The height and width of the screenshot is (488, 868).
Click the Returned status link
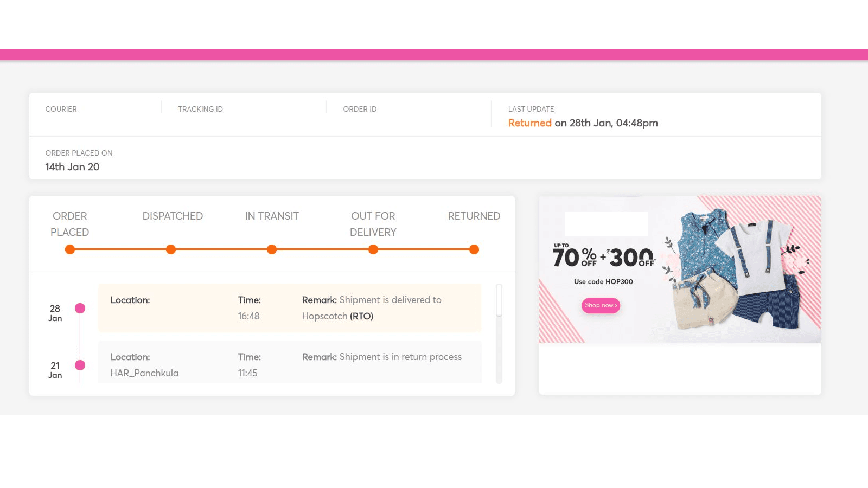(x=529, y=123)
